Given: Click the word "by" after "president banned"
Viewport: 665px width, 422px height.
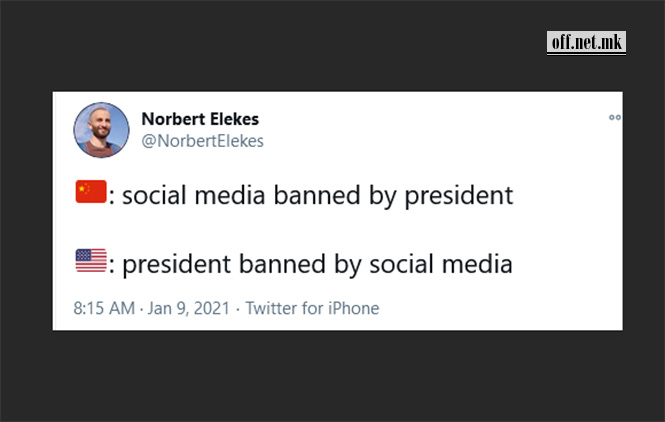Looking at the screenshot, I should point(348,265).
